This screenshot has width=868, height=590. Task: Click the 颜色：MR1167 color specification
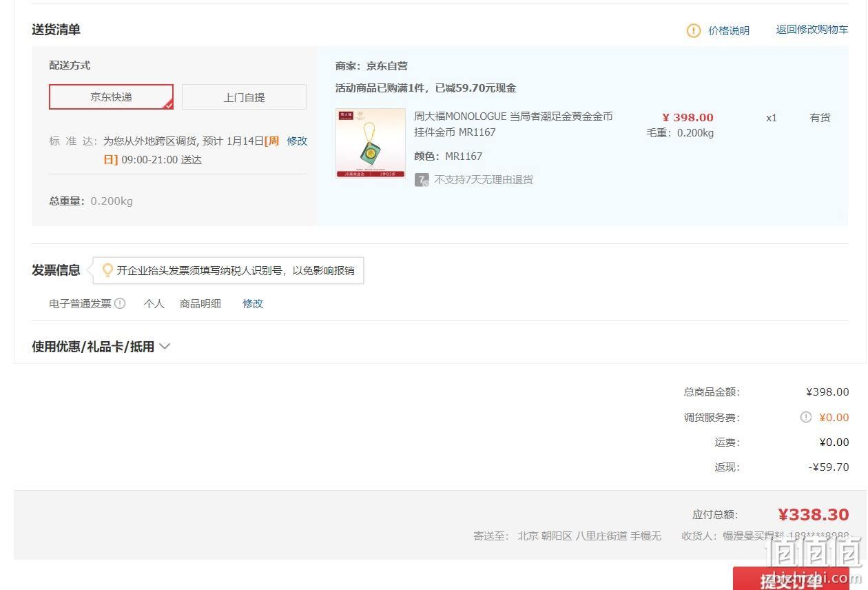pos(448,156)
